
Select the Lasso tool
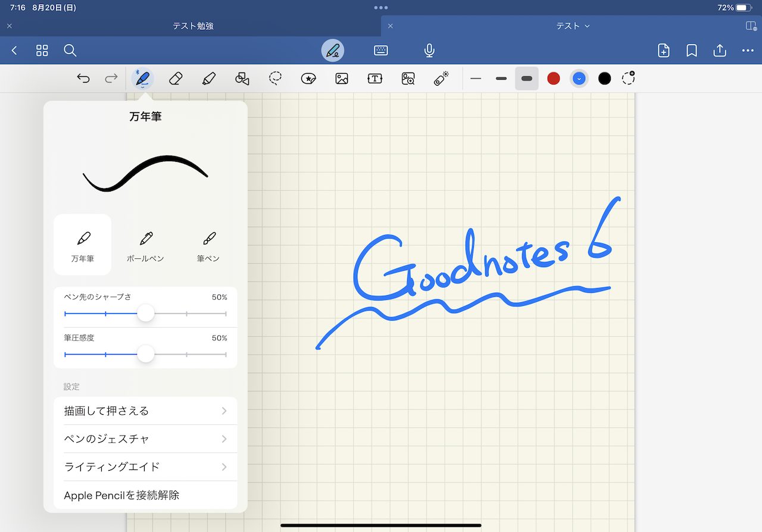coord(275,79)
